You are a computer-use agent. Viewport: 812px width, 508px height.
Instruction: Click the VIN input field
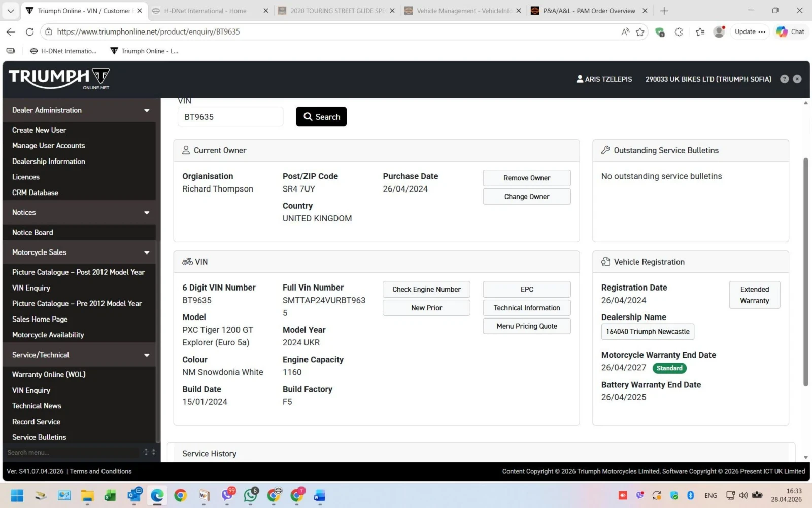point(230,117)
